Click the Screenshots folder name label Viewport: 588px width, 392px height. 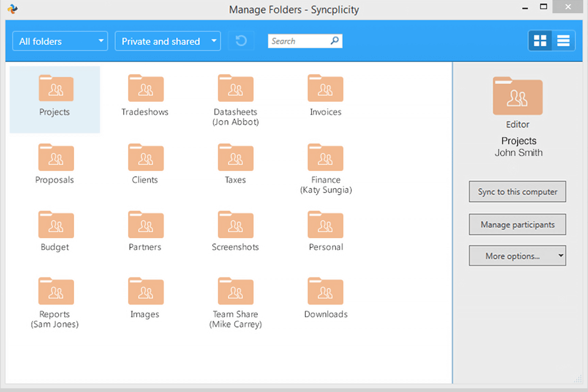pos(235,247)
